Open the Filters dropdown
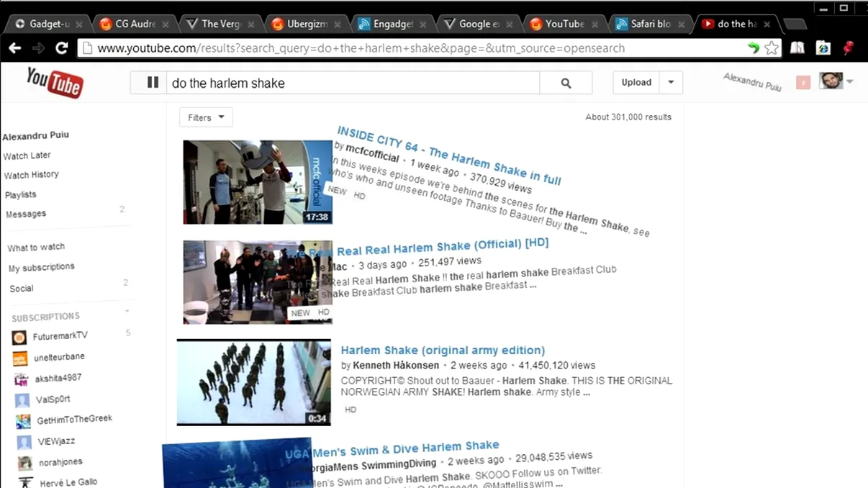This screenshot has width=868, height=488. [206, 117]
